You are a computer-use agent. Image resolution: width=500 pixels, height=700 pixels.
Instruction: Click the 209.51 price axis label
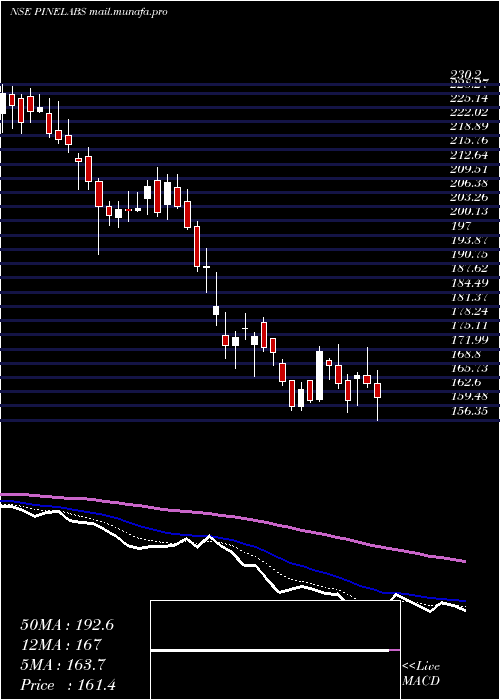coord(469,169)
